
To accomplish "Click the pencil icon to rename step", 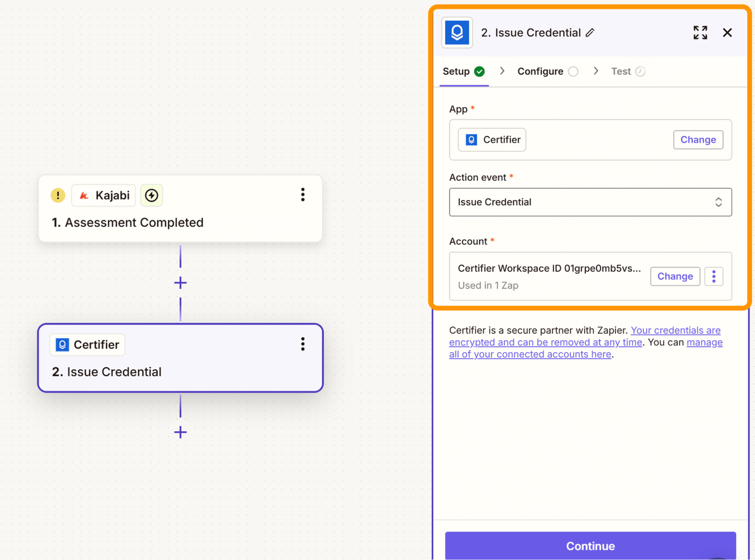I will 590,33.
